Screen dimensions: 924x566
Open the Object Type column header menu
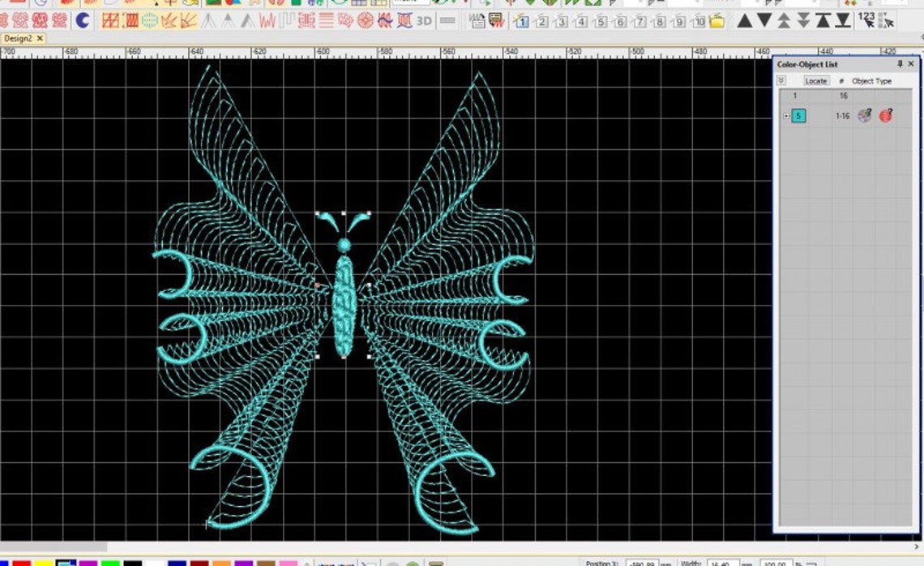[x=873, y=80]
